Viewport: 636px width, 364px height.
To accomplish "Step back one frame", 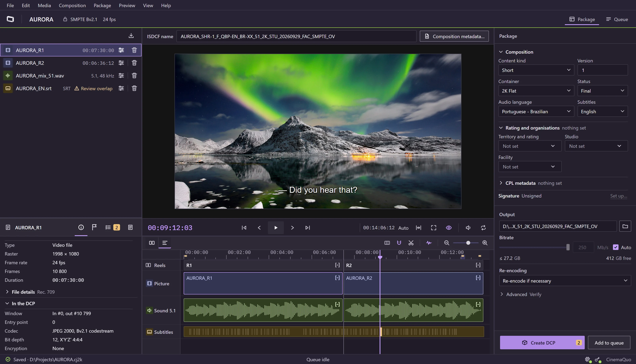I will click(259, 228).
